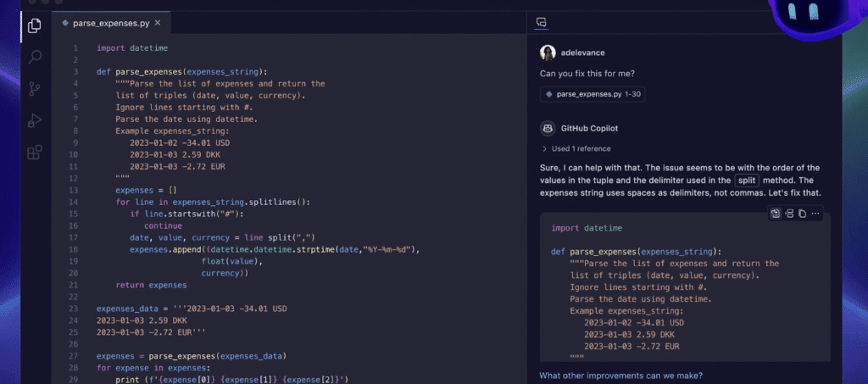Open the Search view in activity bar
The width and height of the screenshot is (868, 384).
35,57
